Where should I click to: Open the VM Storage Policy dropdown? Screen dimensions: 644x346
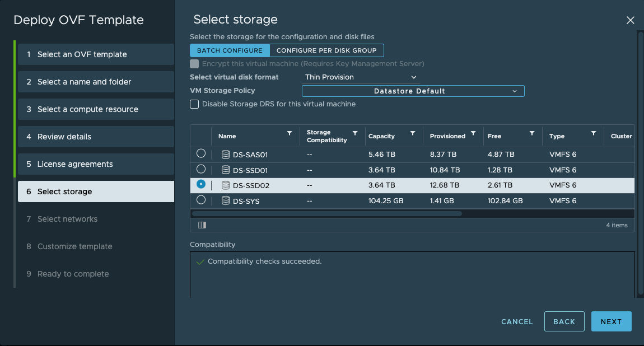(413, 91)
